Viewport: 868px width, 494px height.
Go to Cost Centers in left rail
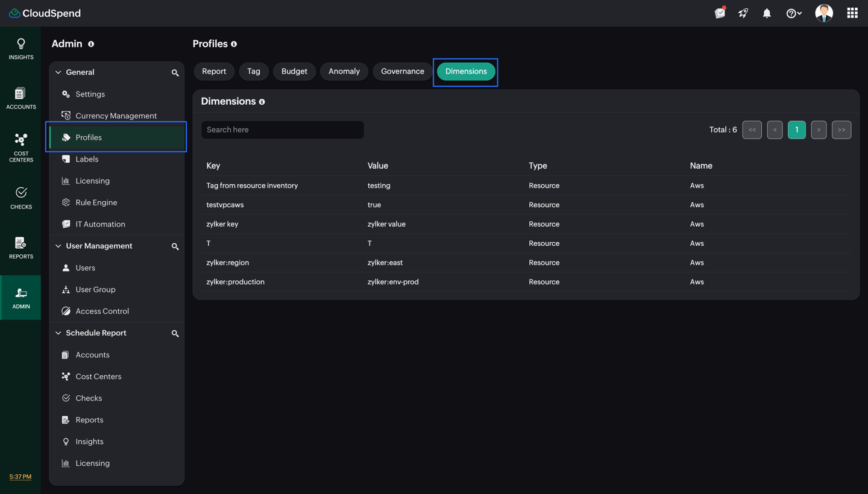click(x=20, y=148)
